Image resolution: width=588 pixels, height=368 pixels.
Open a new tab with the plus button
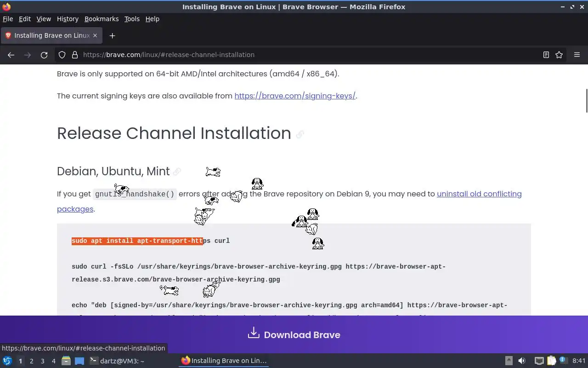[x=112, y=35]
